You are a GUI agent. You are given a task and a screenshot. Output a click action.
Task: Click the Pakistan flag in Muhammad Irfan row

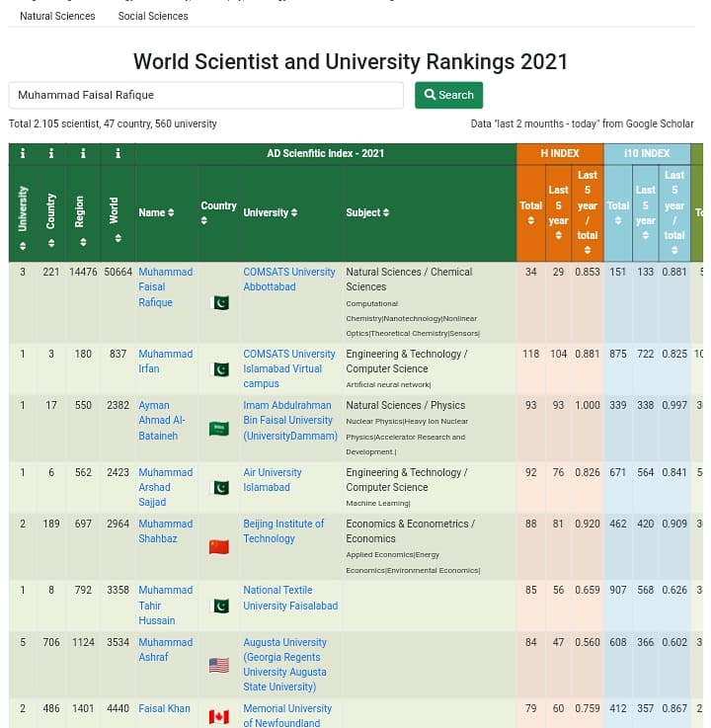pos(219,369)
